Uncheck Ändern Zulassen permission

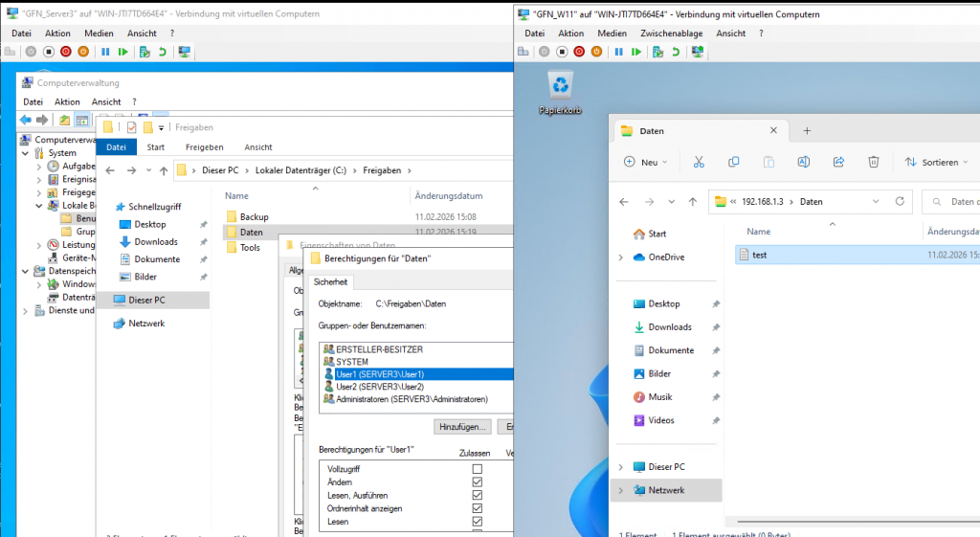[477, 482]
